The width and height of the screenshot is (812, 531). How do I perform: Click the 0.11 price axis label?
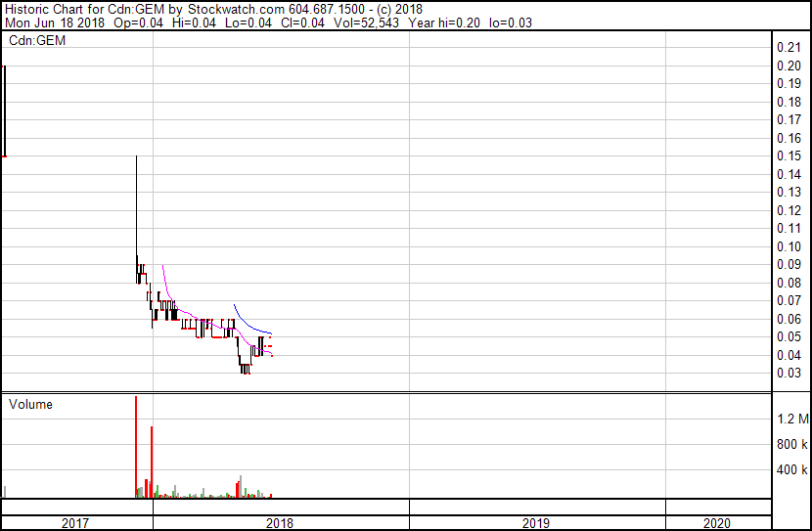(789, 228)
